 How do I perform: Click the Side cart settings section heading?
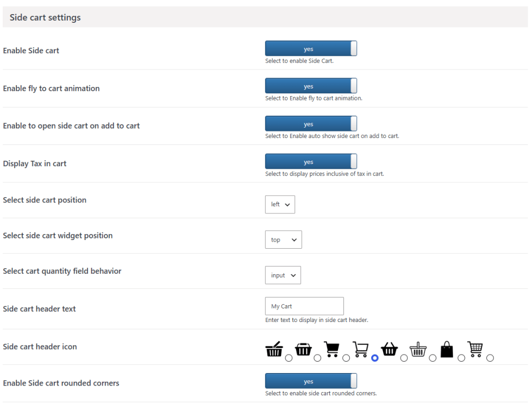tap(45, 17)
